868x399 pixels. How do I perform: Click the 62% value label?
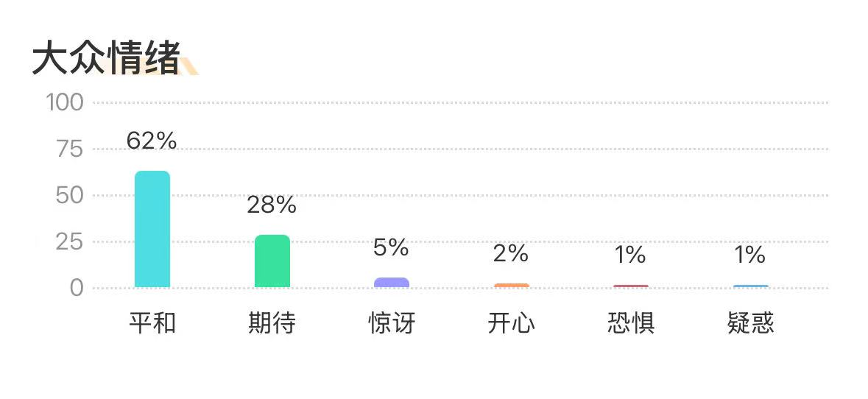[x=152, y=141]
